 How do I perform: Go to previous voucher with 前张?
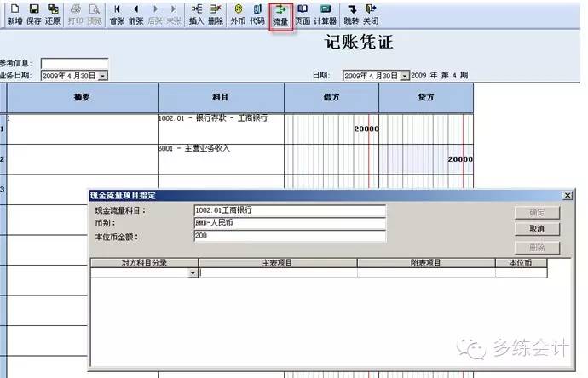[x=135, y=14]
